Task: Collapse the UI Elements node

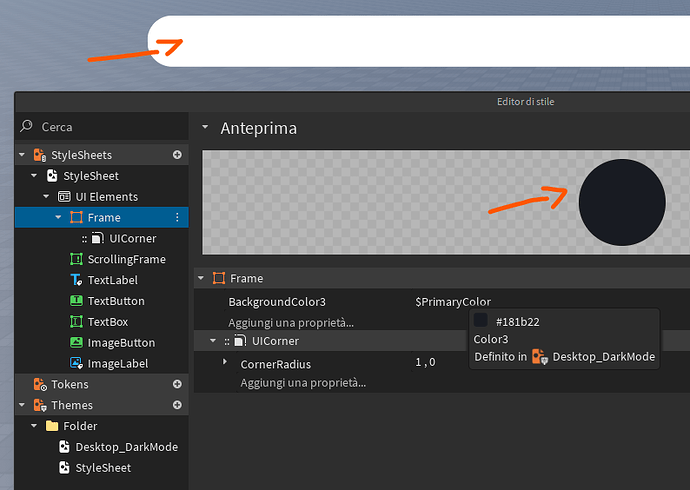Action: tap(46, 197)
